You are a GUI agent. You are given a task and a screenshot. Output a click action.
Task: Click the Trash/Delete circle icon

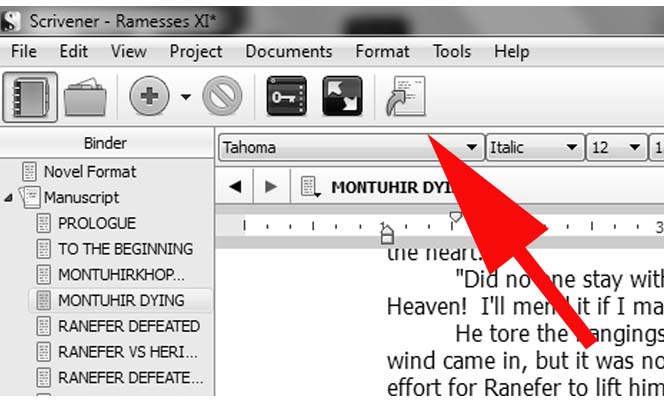(220, 97)
